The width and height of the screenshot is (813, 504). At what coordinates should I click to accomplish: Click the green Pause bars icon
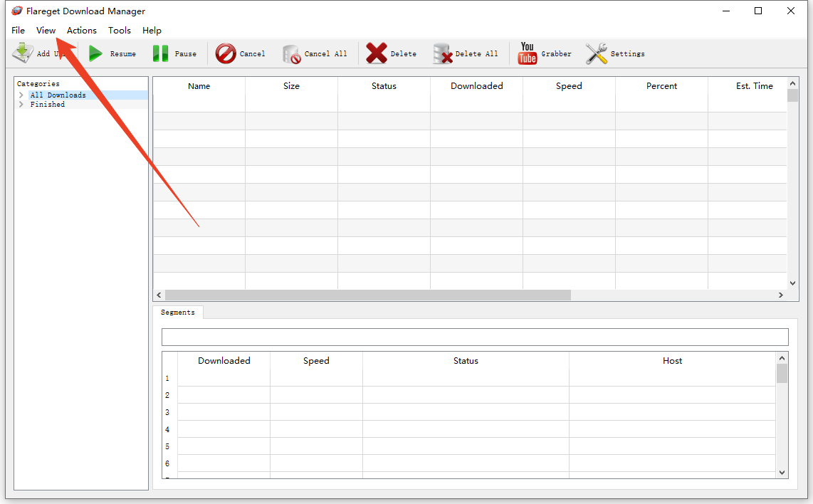pos(160,53)
